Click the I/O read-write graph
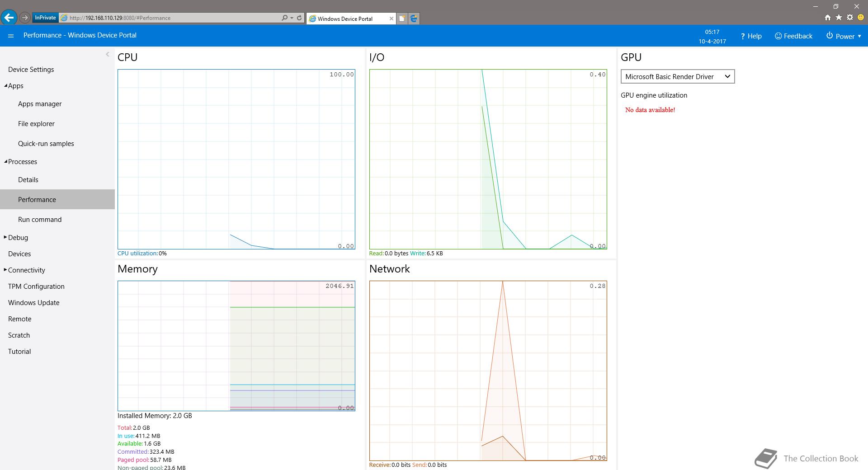The width and height of the screenshot is (868, 470). point(488,159)
